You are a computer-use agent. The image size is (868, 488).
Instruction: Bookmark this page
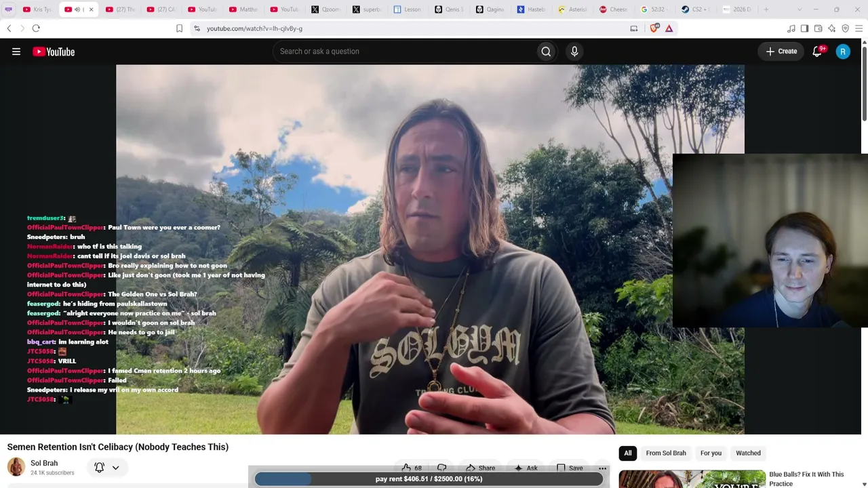pos(179,28)
